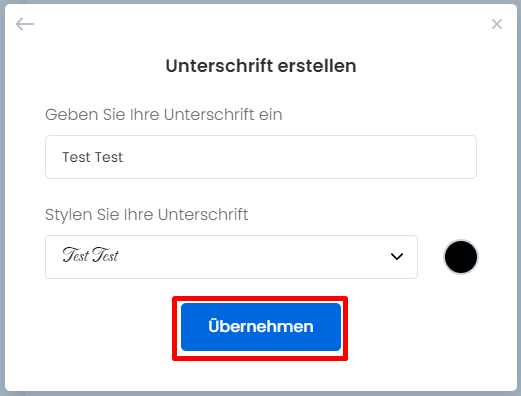521x396 pixels.
Task: Place cursor in the typed 'Test Test' text
Action: [93, 157]
